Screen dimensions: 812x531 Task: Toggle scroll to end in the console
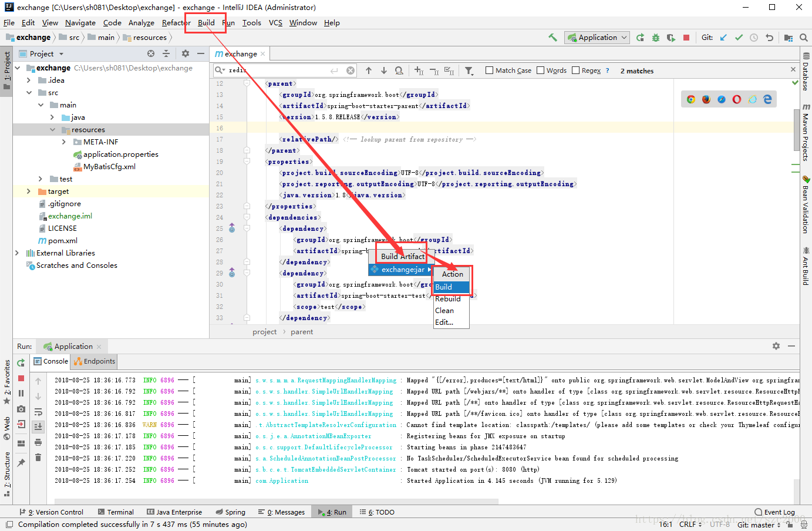[38, 427]
